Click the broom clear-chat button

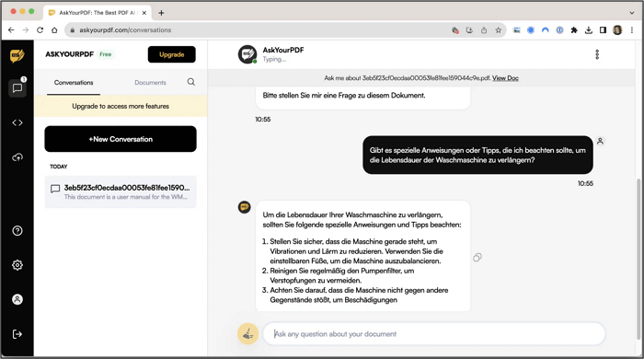coord(248,334)
